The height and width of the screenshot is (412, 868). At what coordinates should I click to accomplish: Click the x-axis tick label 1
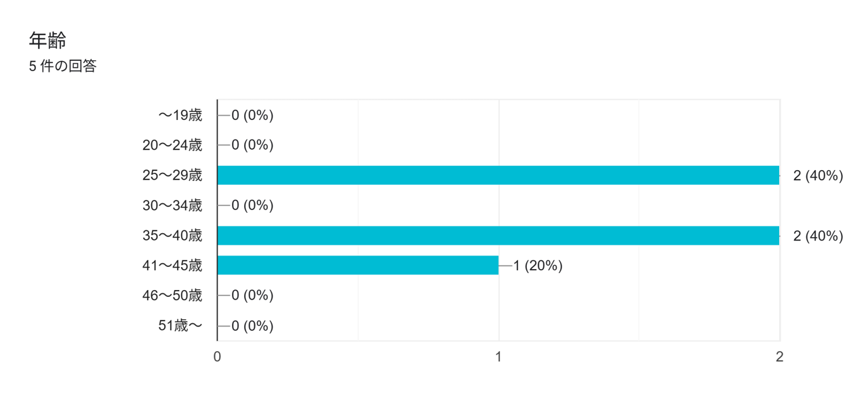point(498,356)
